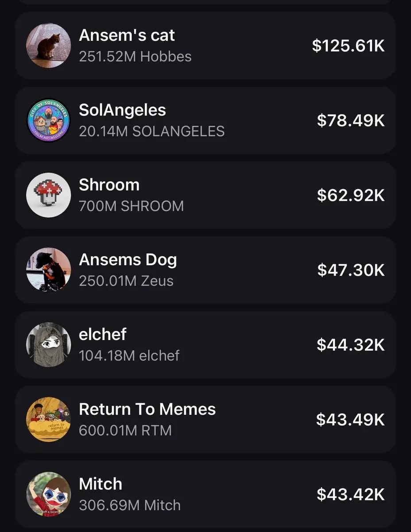Open the Ansem's cat token name

tap(127, 35)
